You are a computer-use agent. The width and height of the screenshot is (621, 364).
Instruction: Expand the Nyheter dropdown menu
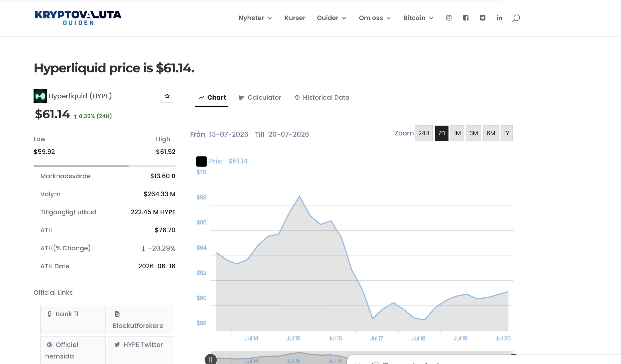(x=255, y=18)
